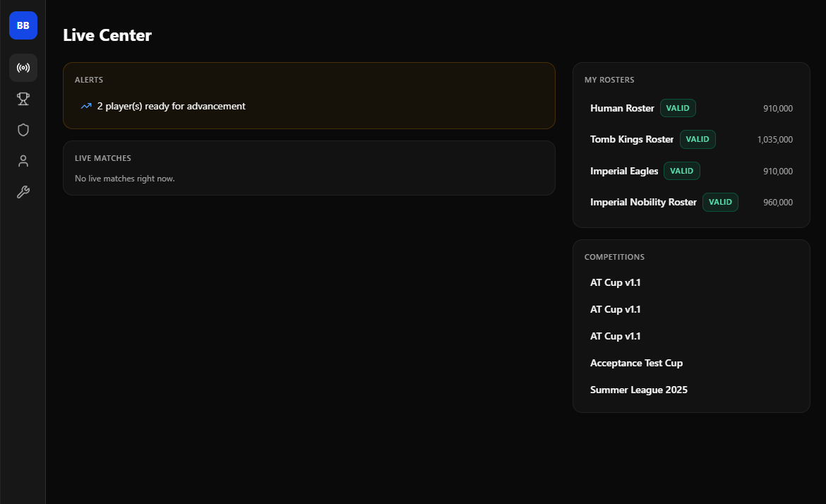The image size is (826, 504).
Task: Click the 1,035,000 roster value
Action: click(774, 140)
